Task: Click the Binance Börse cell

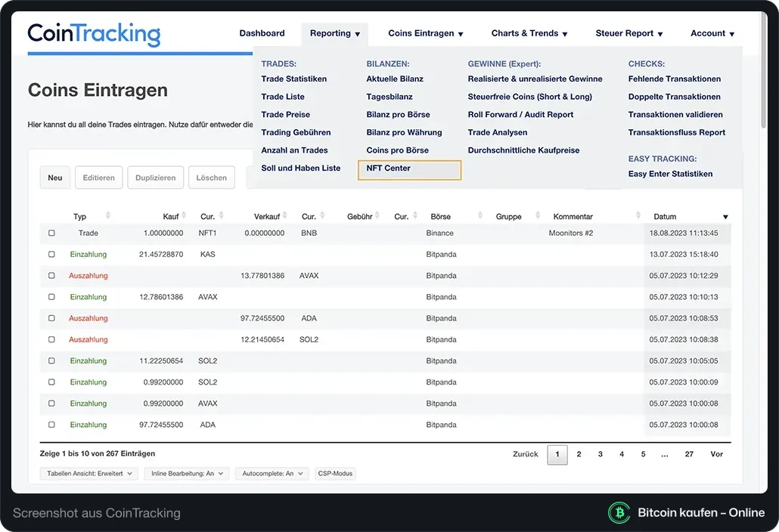Action: point(439,233)
